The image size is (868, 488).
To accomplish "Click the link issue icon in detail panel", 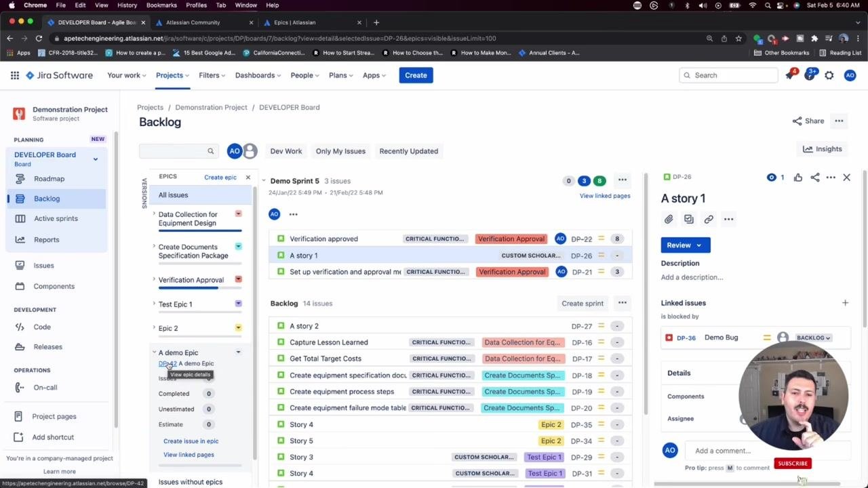I will tap(709, 219).
